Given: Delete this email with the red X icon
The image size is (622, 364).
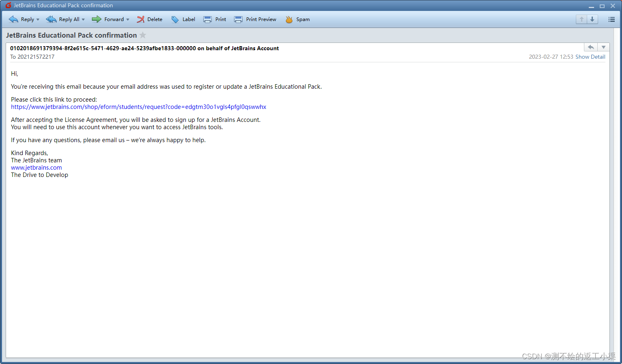Looking at the screenshot, I should pyautogui.click(x=141, y=19).
